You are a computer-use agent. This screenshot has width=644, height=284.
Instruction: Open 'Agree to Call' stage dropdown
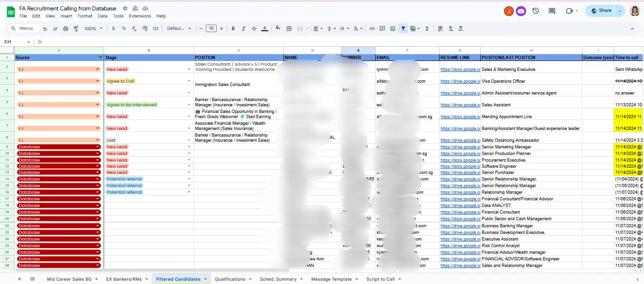(189, 81)
